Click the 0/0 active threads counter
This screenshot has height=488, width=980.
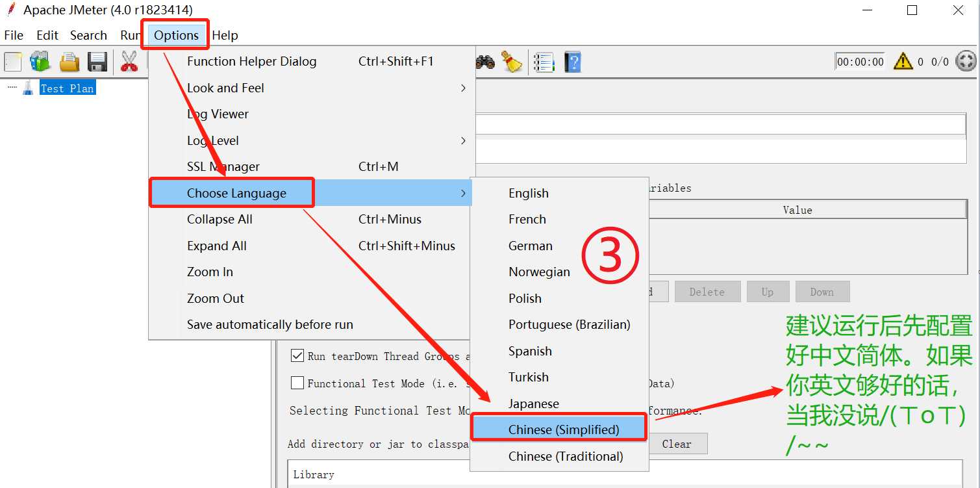940,62
